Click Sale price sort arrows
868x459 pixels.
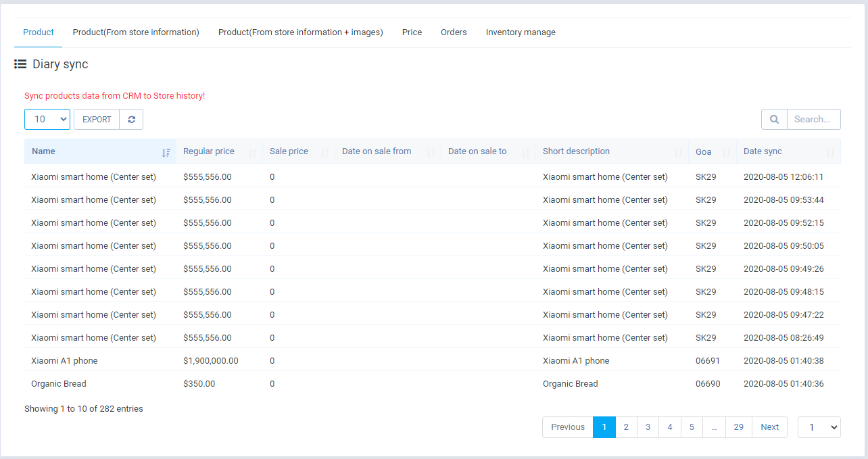tap(324, 152)
